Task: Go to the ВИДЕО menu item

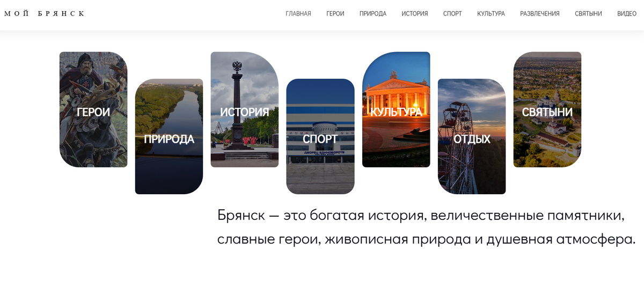Action: tap(627, 14)
